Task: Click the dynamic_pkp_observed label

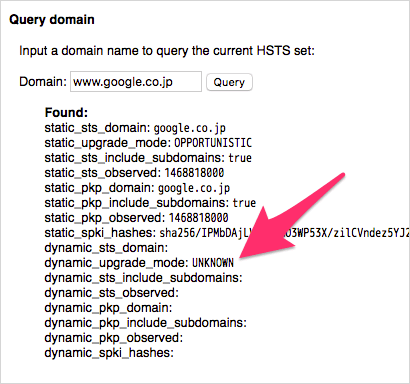Action: (114, 338)
